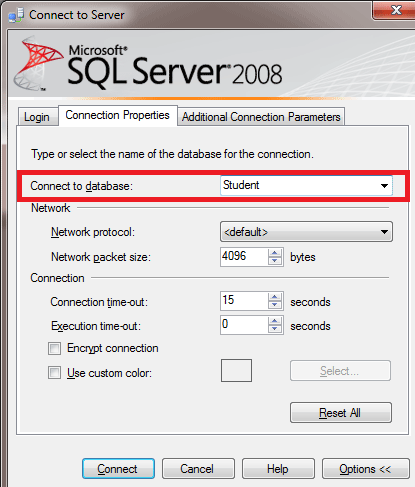Screen dimensions: 415x487
Task: Click the Connection time-out label
Action: click(99, 302)
